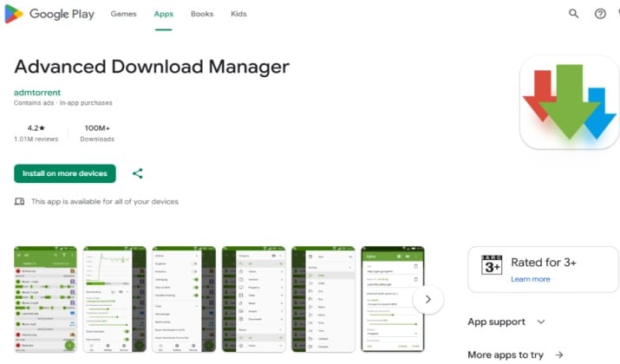Image resolution: width=620 pixels, height=364 pixels.
Task: Click the IARC 3+ rating badge
Action: pyautogui.click(x=492, y=264)
